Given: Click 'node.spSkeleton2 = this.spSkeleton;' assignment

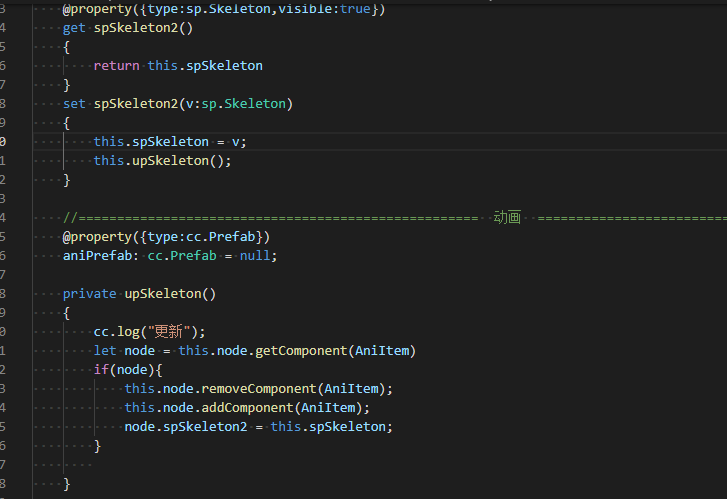Looking at the screenshot, I should point(258,427).
